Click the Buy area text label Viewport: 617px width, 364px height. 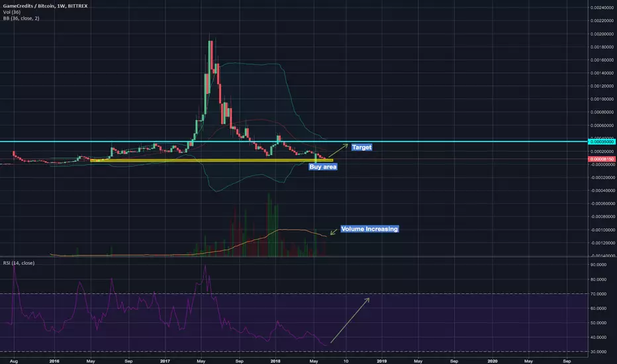pyautogui.click(x=322, y=167)
